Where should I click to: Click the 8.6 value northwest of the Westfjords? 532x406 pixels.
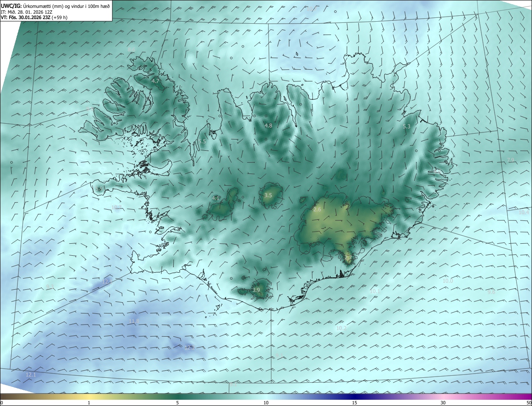(x=131, y=50)
